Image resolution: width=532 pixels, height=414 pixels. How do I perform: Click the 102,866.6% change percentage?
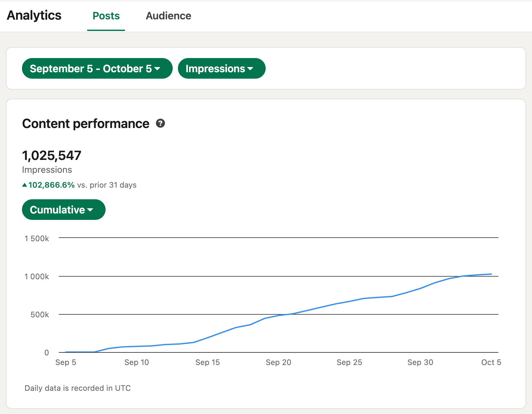(x=52, y=185)
